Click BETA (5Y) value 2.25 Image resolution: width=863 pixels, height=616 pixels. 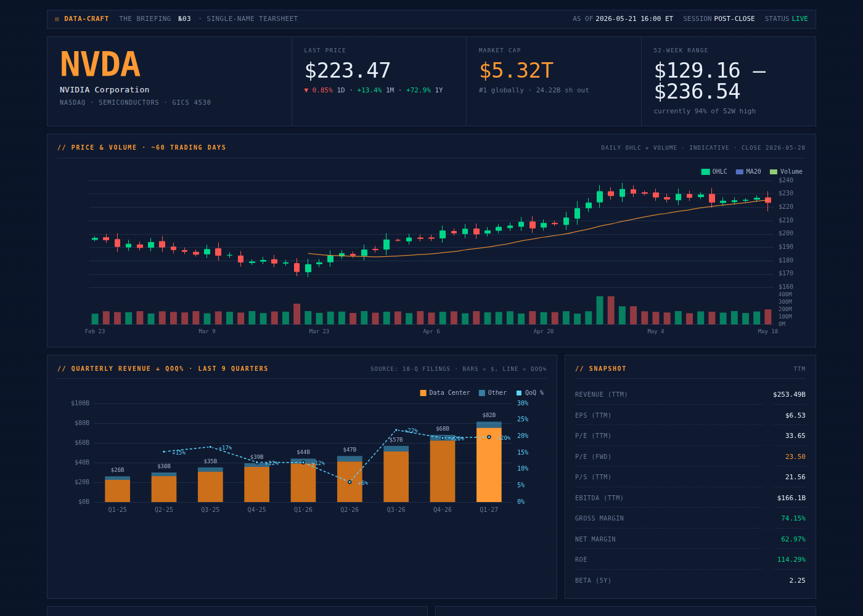[x=797, y=581]
